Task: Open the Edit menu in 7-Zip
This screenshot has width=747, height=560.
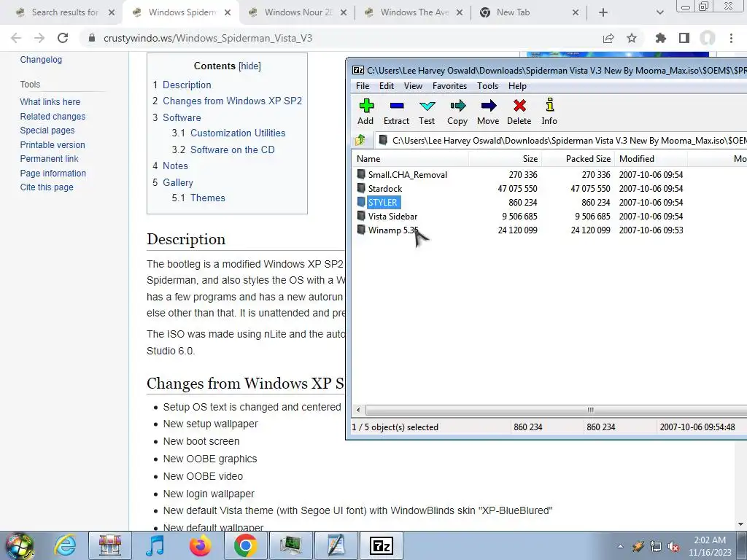Action: tap(387, 86)
